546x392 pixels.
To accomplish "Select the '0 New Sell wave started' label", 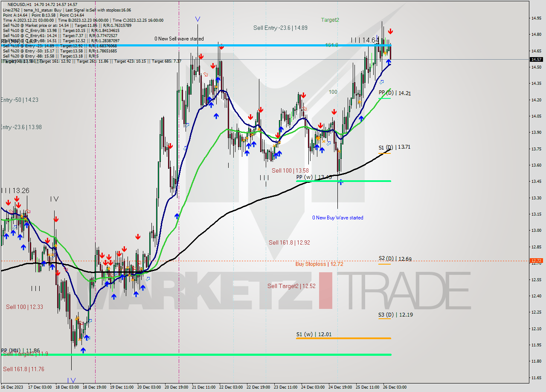I will tap(179, 39).
